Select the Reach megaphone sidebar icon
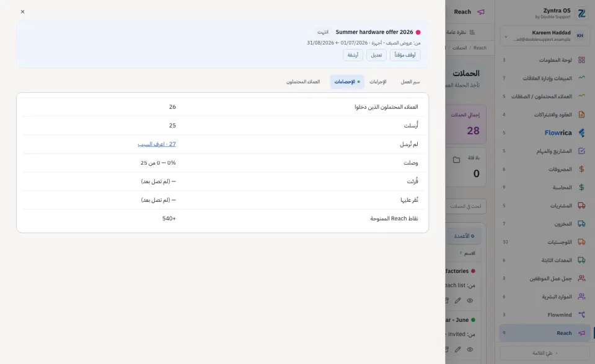Image resolution: width=595 pixels, height=364 pixels. [581, 333]
